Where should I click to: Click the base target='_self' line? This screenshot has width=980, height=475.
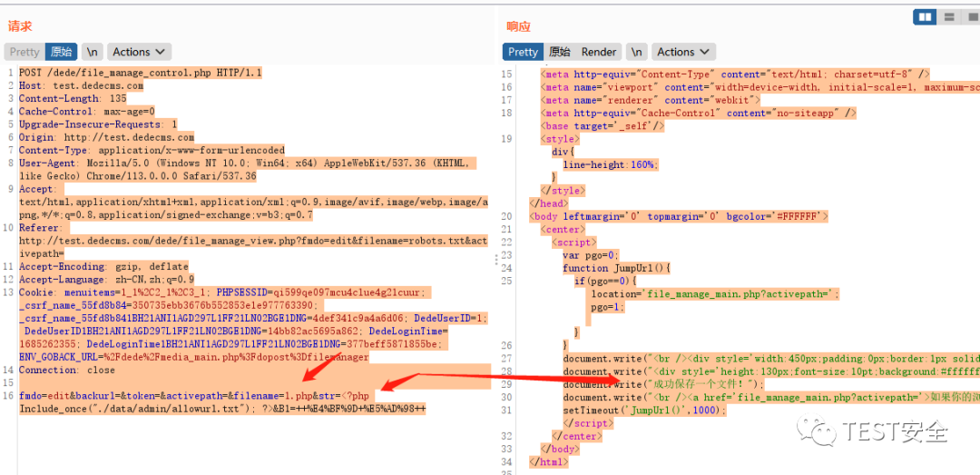[x=602, y=126]
